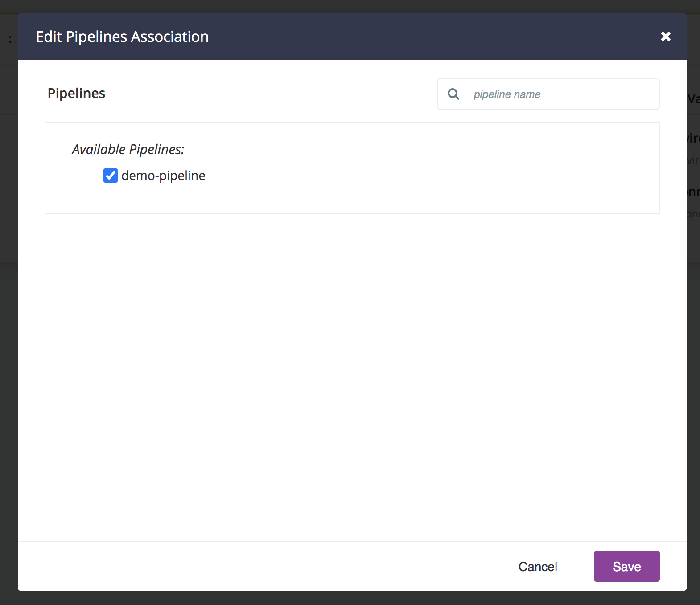Focus the pipeline name search field
The width and height of the screenshot is (700, 605).
coord(548,94)
